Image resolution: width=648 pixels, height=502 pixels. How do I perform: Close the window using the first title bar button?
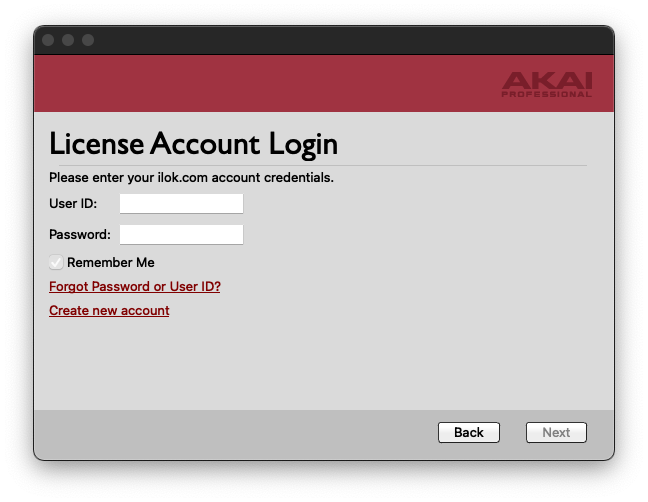point(48,40)
